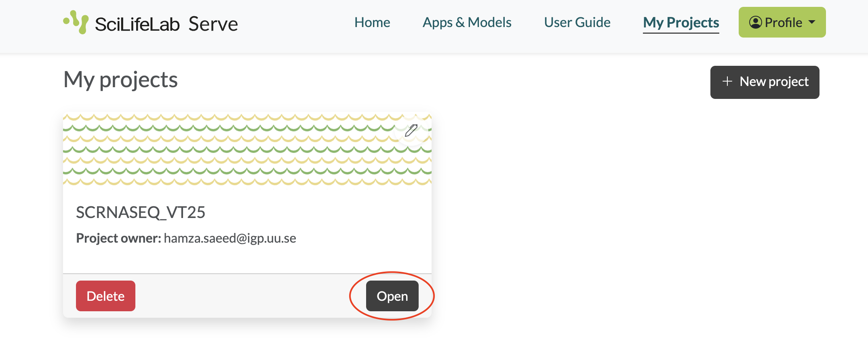
Task: Open the SCRNASEQ_VT25 project
Action: [x=392, y=296]
